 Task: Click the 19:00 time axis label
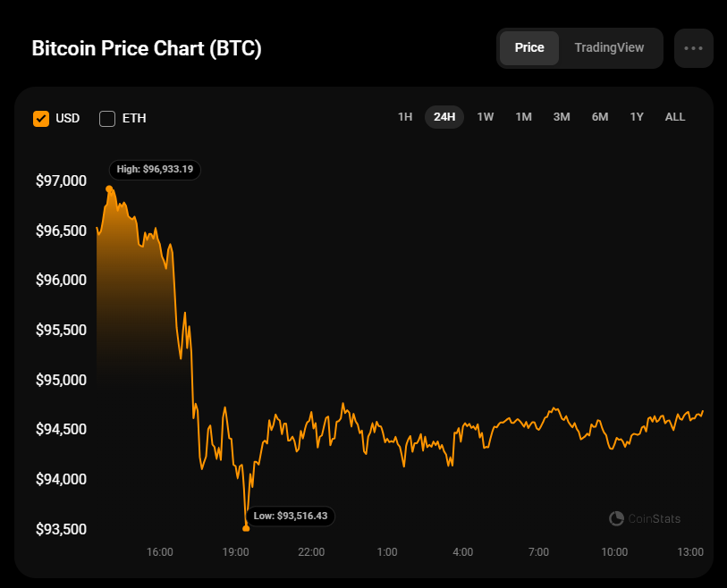(x=235, y=552)
